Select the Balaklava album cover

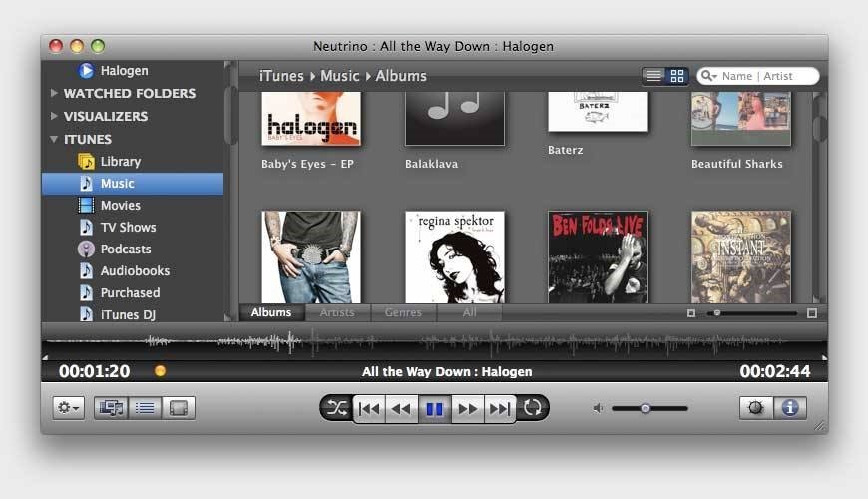[455, 119]
